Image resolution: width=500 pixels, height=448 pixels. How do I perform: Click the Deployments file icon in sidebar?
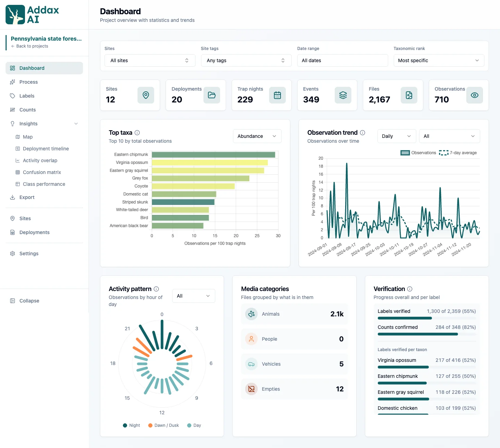point(12,232)
